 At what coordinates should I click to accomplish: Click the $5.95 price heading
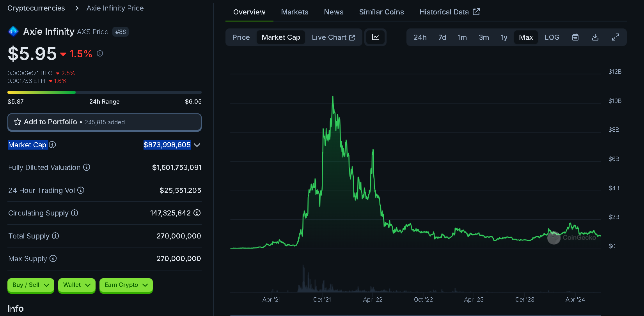point(32,54)
